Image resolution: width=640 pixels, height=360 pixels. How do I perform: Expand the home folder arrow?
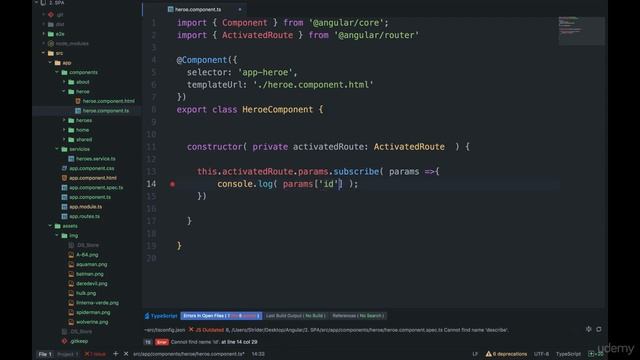coord(64,130)
